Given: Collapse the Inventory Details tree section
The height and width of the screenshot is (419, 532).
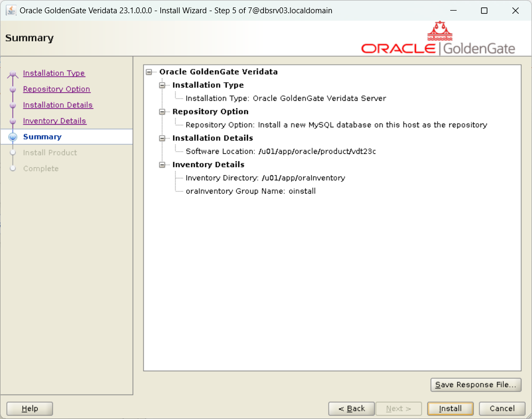Looking at the screenshot, I should [162, 164].
